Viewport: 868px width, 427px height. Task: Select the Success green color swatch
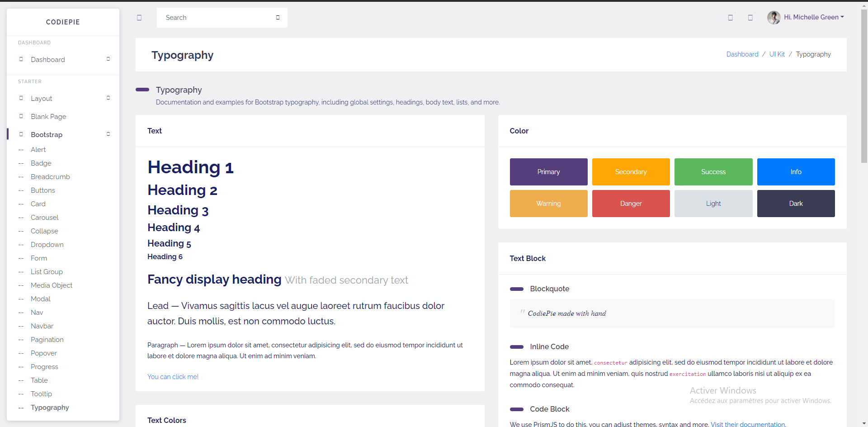click(x=713, y=172)
